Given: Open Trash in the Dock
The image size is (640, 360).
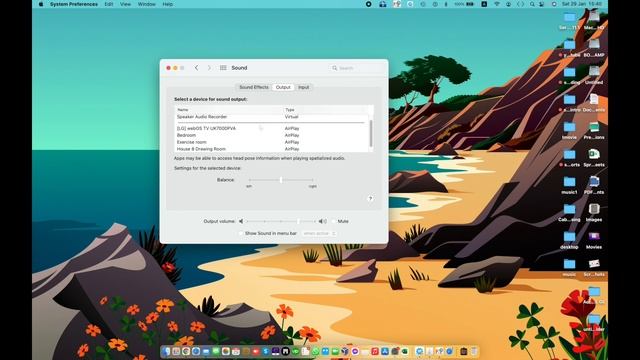Looking at the screenshot, I should [x=474, y=351].
